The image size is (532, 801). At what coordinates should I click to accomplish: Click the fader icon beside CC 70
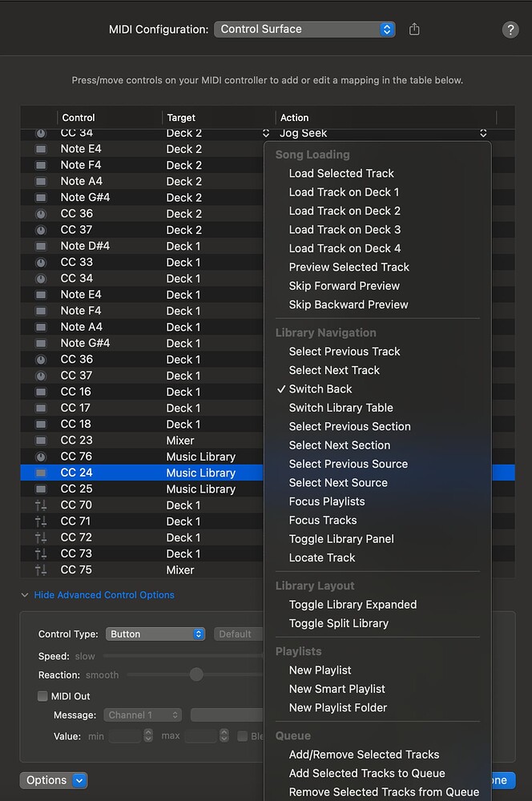(x=40, y=505)
